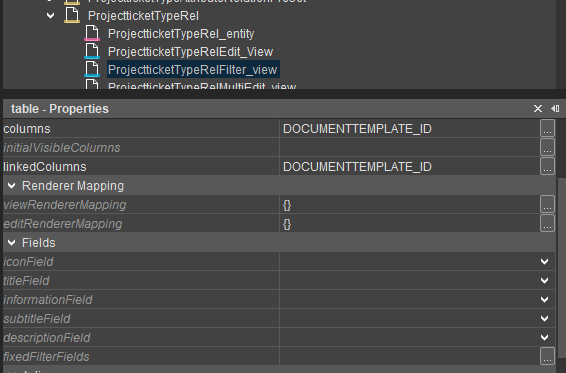This screenshot has width=566, height=373.
Task: Click the empty initialVisibleColumns value field
Action: point(410,147)
